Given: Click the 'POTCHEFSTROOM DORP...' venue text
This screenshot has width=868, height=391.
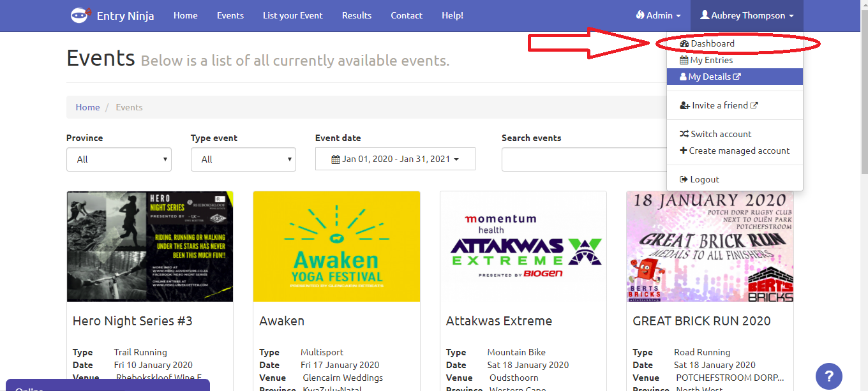Looking at the screenshot, I should pyautogui.click(x=730, y=378).
